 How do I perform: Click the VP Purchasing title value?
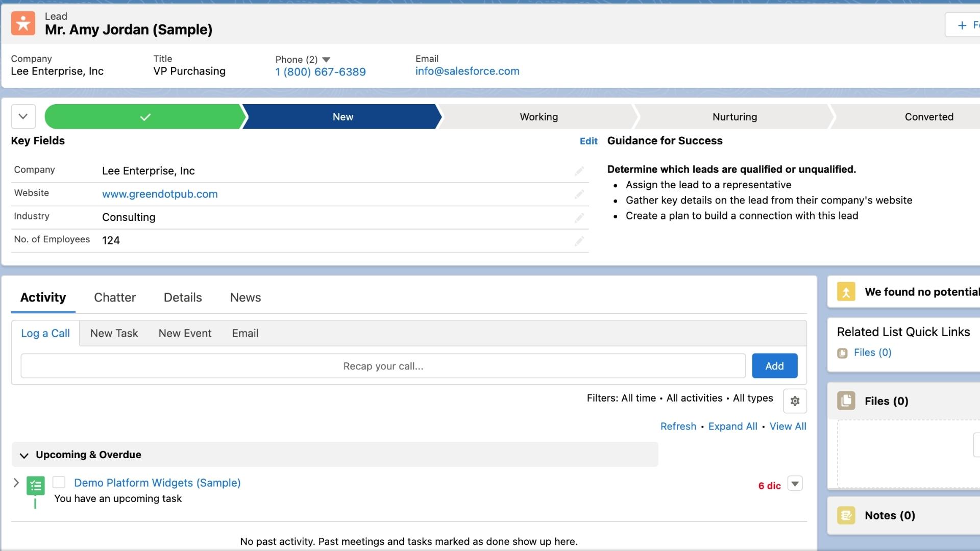pyautogui.click(x=189, y=71)
